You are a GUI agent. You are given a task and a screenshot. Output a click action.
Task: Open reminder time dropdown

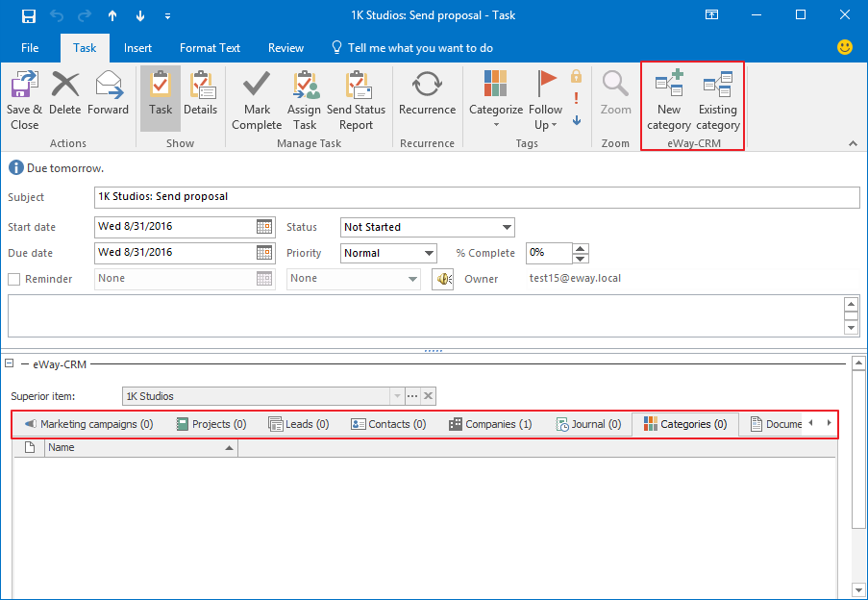(413, 279)
